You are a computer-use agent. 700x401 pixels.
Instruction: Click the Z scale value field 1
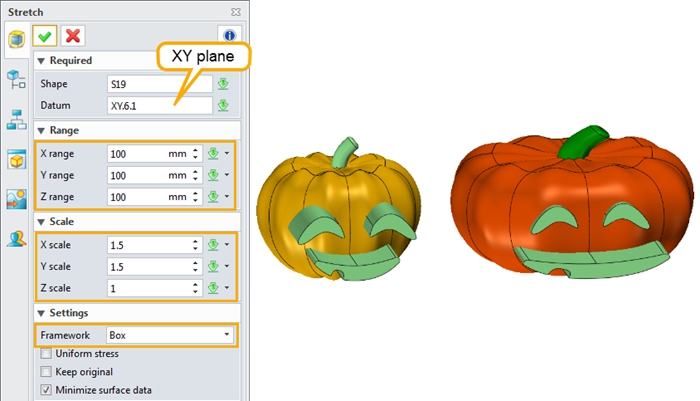[154, 288]
